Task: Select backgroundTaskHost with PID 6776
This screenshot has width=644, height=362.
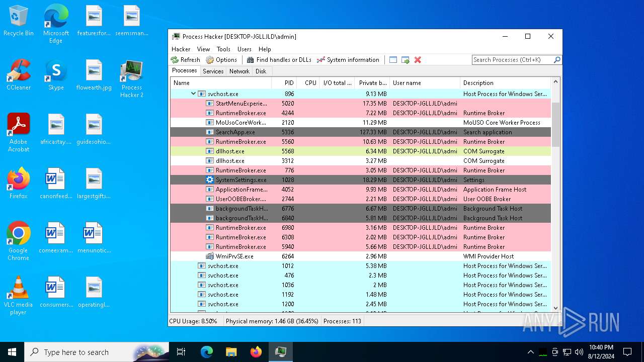Action: pyautogui.click(x=361, y=209)
